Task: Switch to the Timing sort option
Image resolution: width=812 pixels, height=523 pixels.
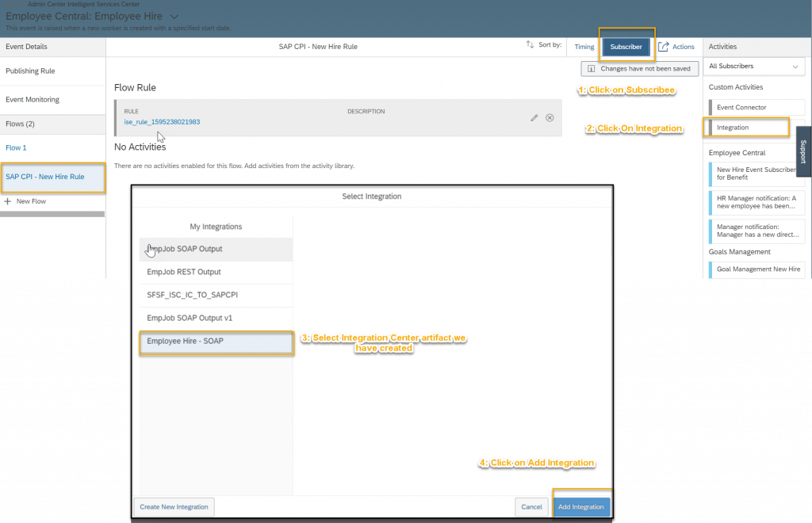Action: pos(584,47)
